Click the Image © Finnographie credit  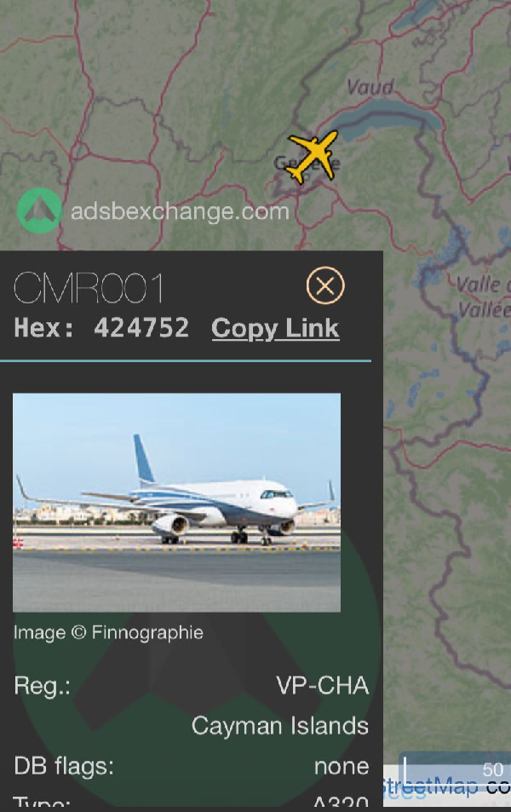108,632
